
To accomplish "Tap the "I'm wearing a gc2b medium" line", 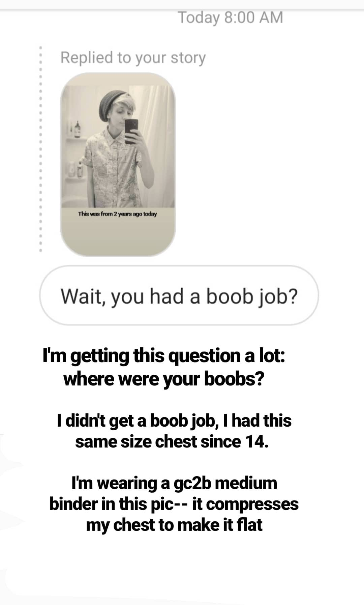I will (174, 483).
